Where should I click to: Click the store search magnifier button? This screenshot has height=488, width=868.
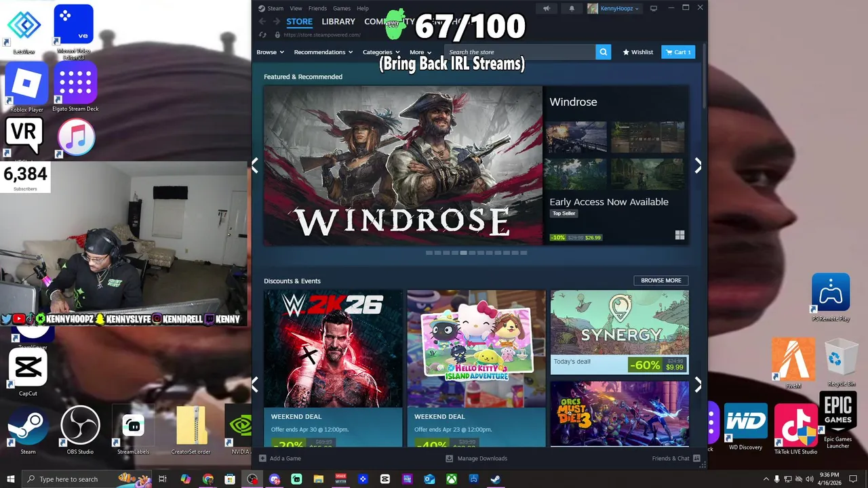603,52
